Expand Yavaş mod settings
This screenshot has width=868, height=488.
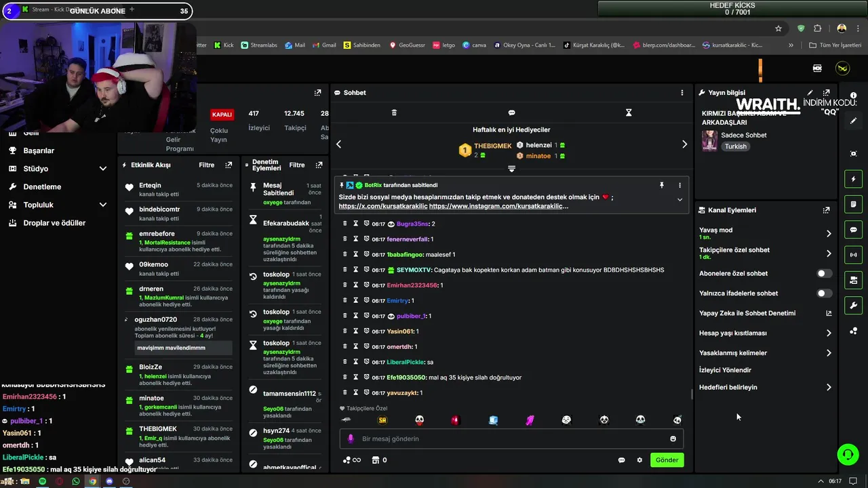[829, 234]
